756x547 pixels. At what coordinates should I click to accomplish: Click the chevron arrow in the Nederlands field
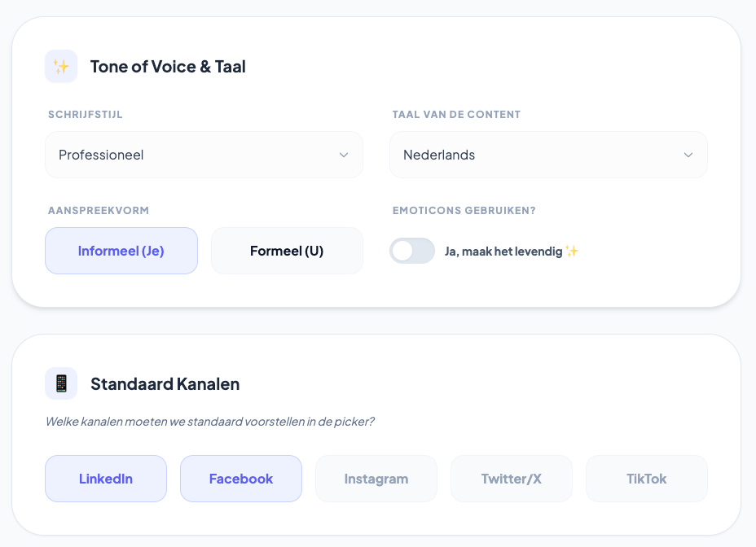click(688, 155)
